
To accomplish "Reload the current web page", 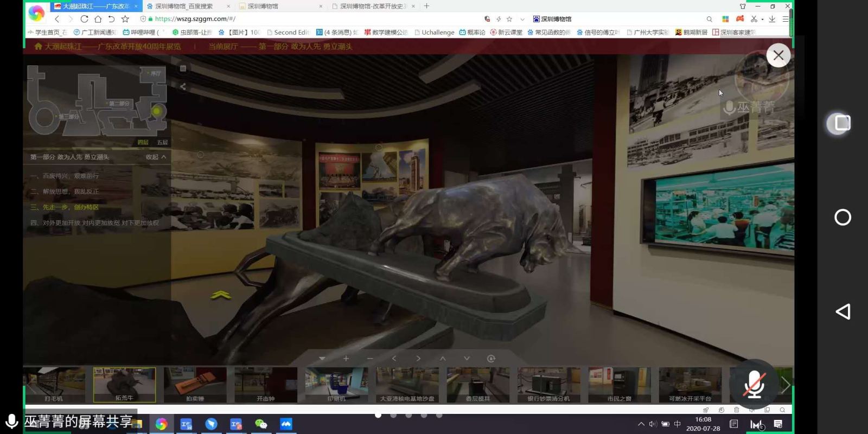I will 84,19.
